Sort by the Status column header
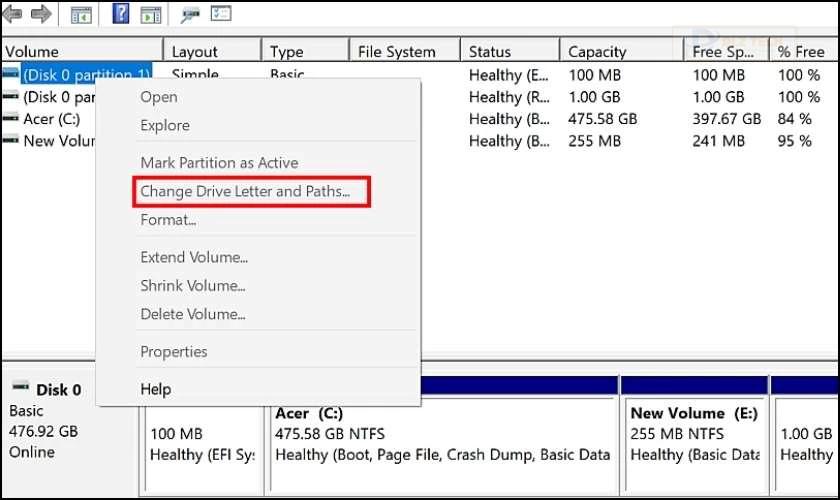Screen dimensions: 840x500 [510, 51]
